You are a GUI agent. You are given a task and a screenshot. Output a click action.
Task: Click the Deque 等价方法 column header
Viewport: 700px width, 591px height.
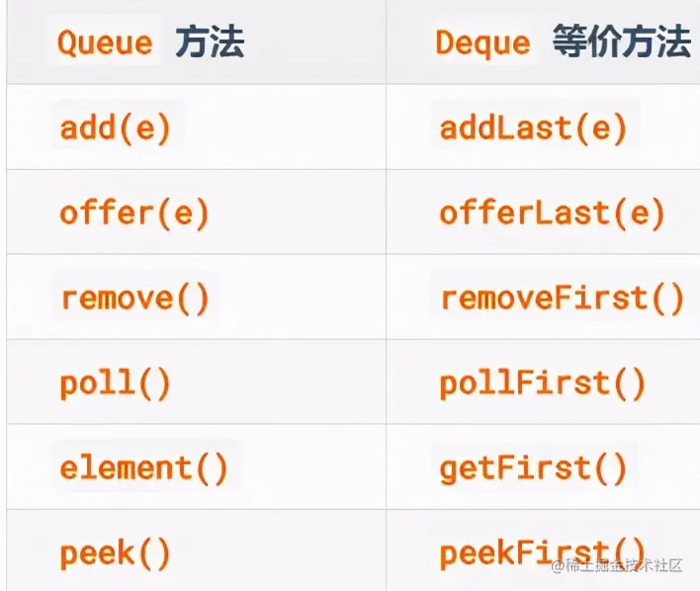(562, 42)
